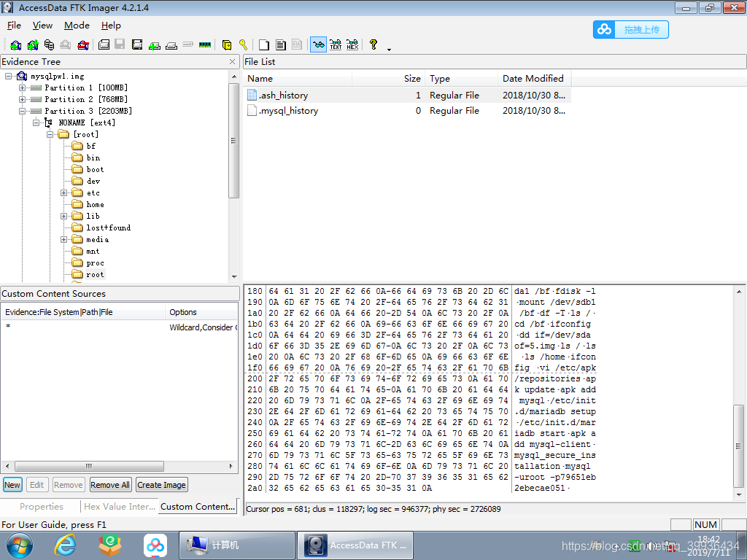Switch to the 计算机 taskbar window
The image size is (747, 560).
point(237,545)
